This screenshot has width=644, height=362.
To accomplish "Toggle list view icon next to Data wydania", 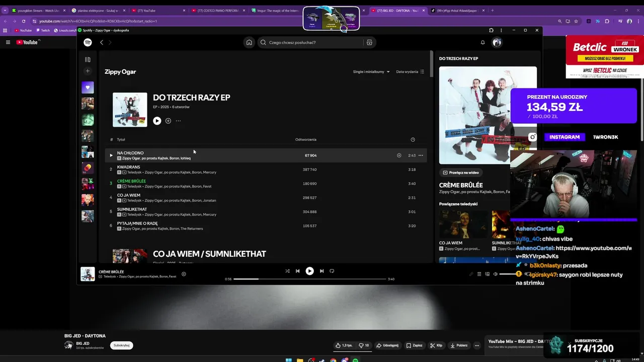I will pyautogui.click(x=422, y=72).
